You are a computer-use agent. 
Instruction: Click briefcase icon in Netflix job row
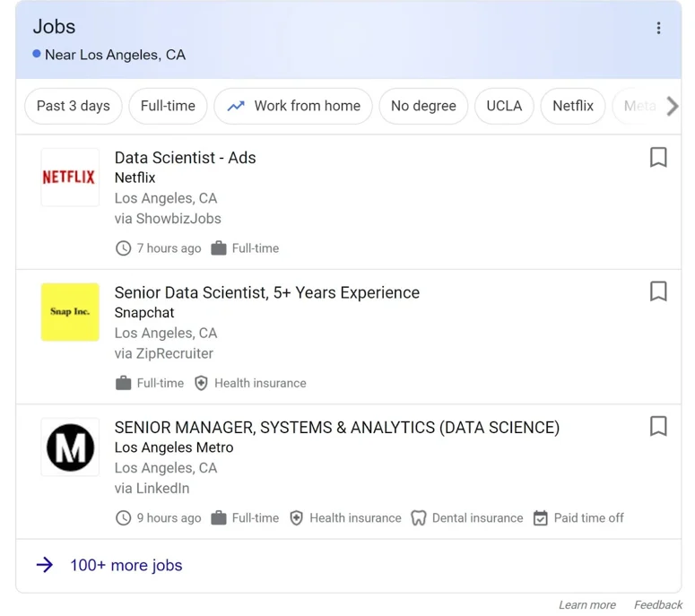click(219, 248)
